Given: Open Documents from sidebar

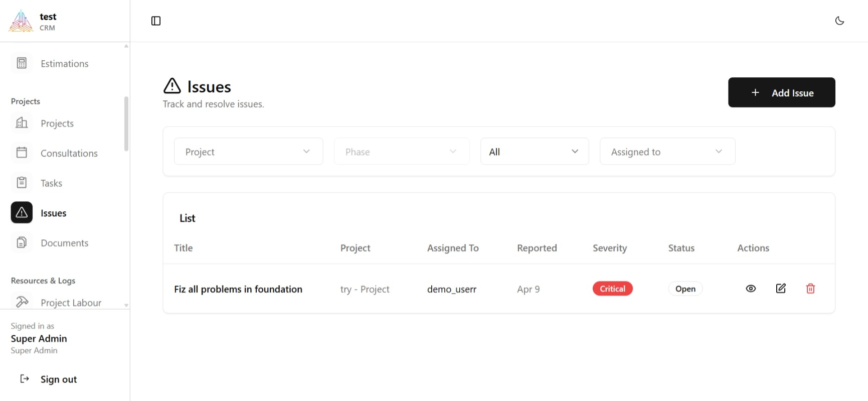Looking at the screenshot, I should click(x=65, y=243).
